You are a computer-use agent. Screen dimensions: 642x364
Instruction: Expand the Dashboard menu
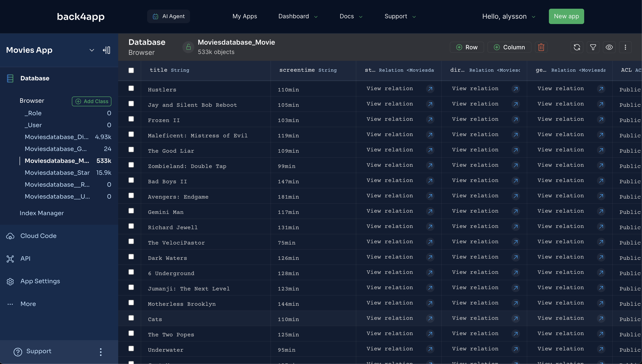tap(298, 17)
